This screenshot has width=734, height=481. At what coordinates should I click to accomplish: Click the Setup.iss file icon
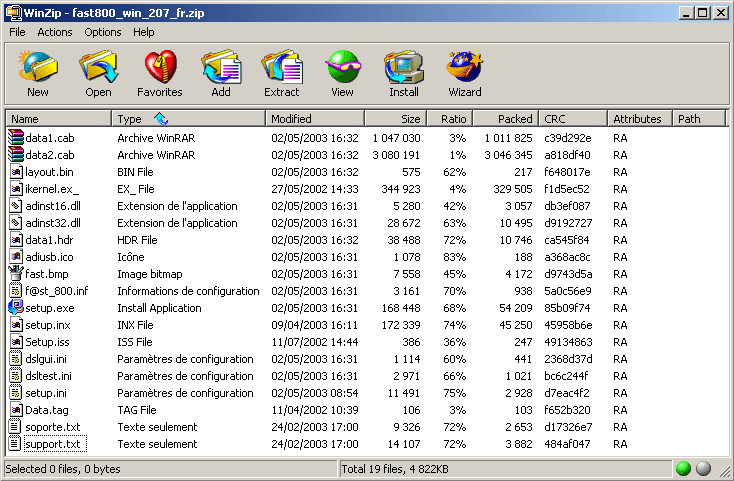16,342
